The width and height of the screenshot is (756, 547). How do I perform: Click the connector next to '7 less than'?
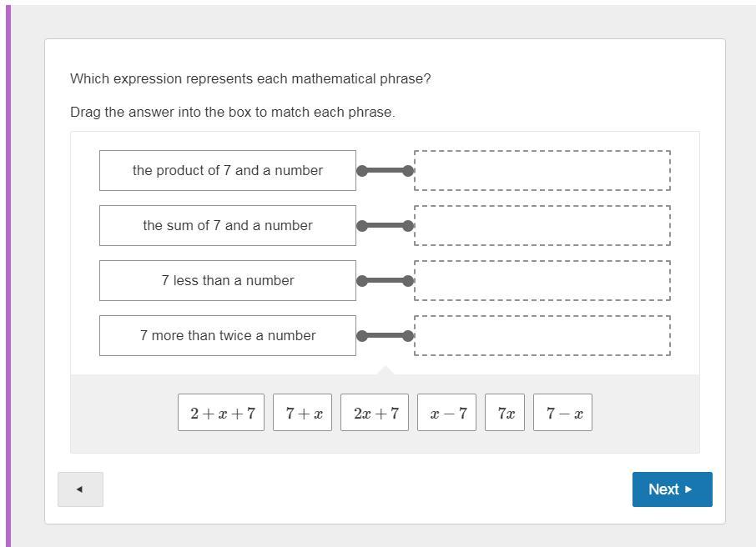click(x=385, y=281)
